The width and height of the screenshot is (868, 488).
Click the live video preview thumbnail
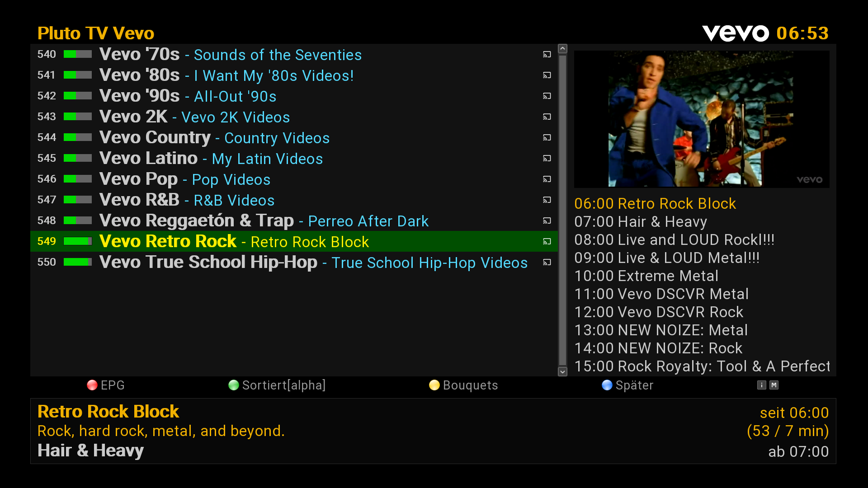pyautogui.click(x=701, y=119)
